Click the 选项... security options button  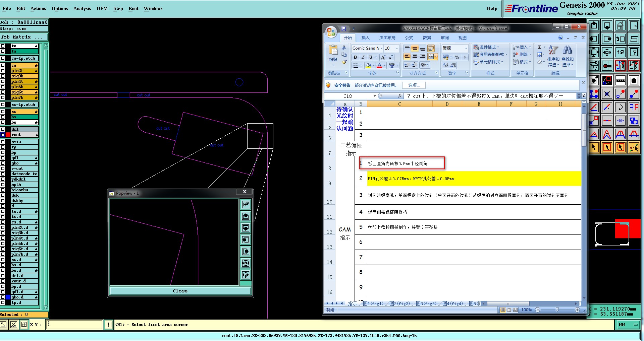pyautogui.click(x=414, y=85)
